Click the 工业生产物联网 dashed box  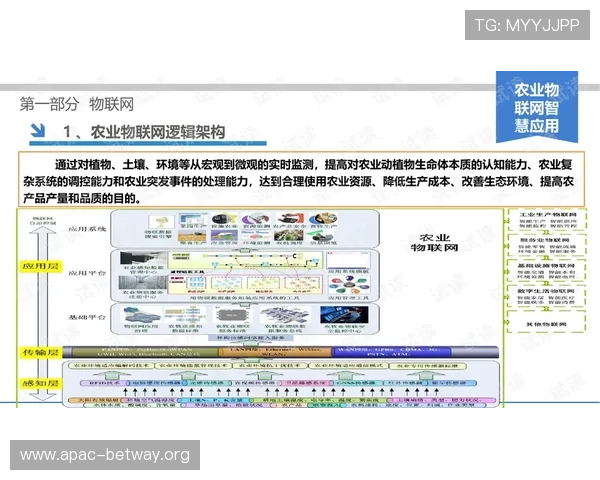click(548, 220)
